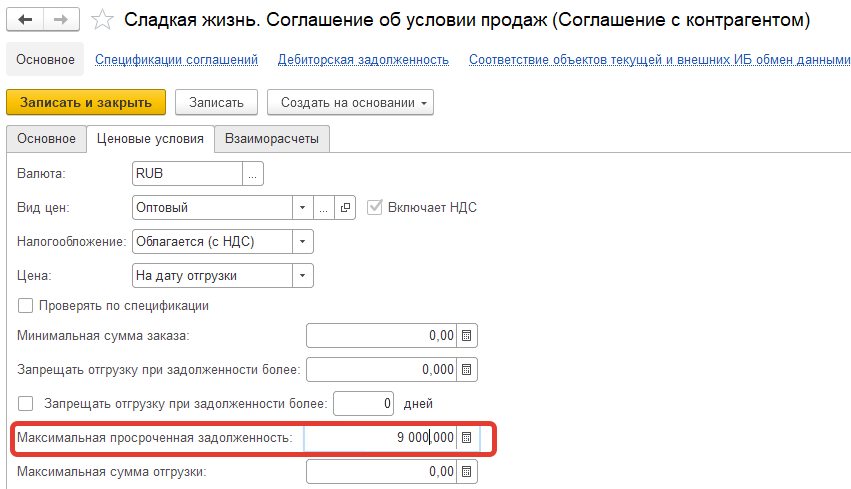851x489 pixels.
Task: Click into the overdue days number field
Action: (364, 404)
